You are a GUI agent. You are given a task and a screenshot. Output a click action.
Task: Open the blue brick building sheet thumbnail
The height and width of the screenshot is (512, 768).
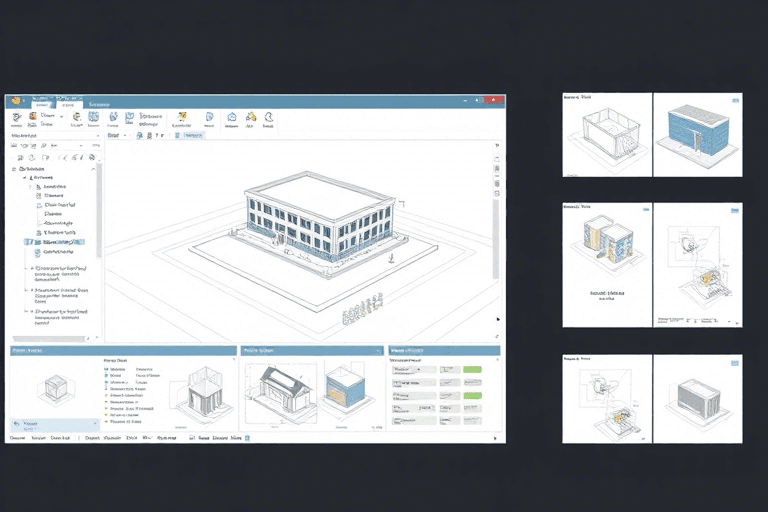click(x=698, y=135)
